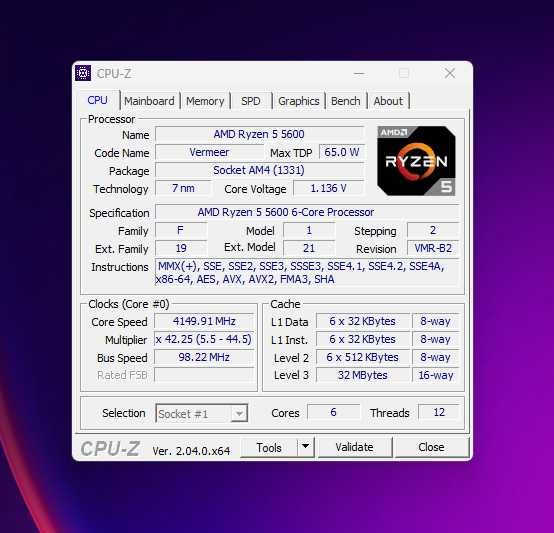The width and height of the screenshot is (554, 533).
Task: Select the Code Name value 'Vermeer'
Action: (x=210, y=152)
